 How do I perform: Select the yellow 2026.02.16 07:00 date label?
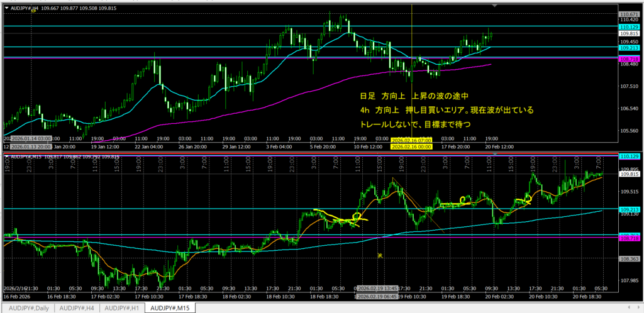[x=409, y=140]
